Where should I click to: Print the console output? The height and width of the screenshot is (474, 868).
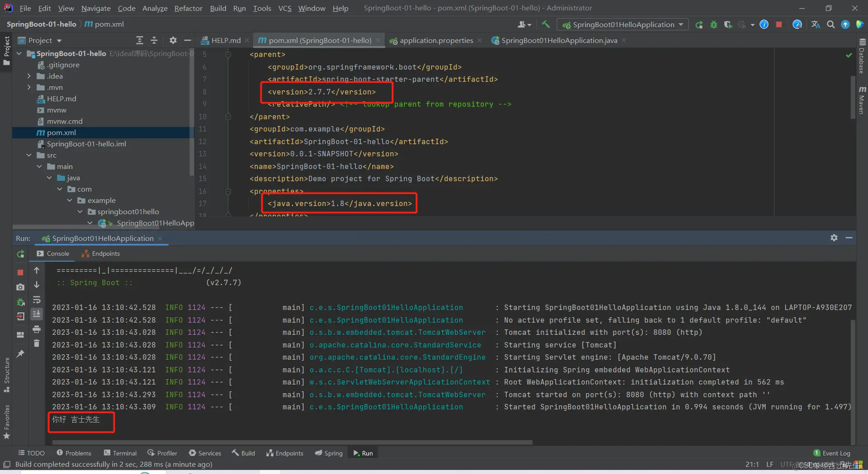pyautogui.click(x=37, y=329)
